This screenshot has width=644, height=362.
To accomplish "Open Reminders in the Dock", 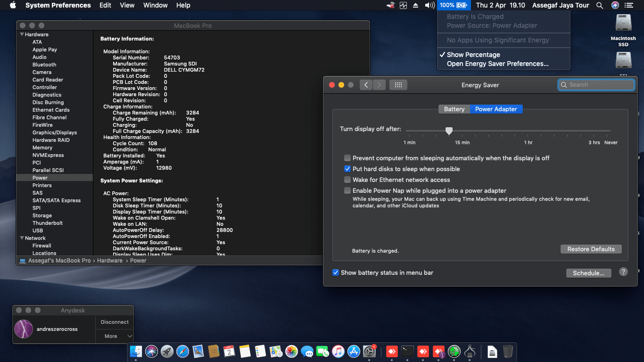I will 260,351.
